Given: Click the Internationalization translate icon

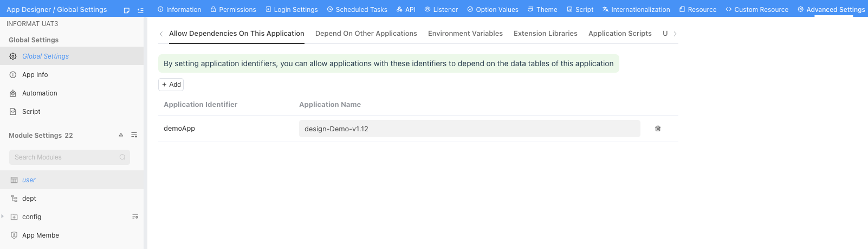Looking at the screenshot, I should click(606, 9).
